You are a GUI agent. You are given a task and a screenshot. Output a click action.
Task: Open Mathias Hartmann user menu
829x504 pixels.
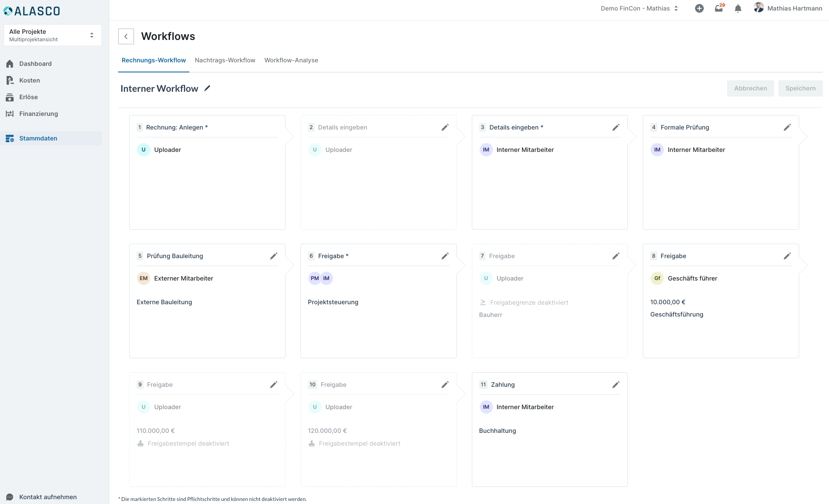(788, 8)
